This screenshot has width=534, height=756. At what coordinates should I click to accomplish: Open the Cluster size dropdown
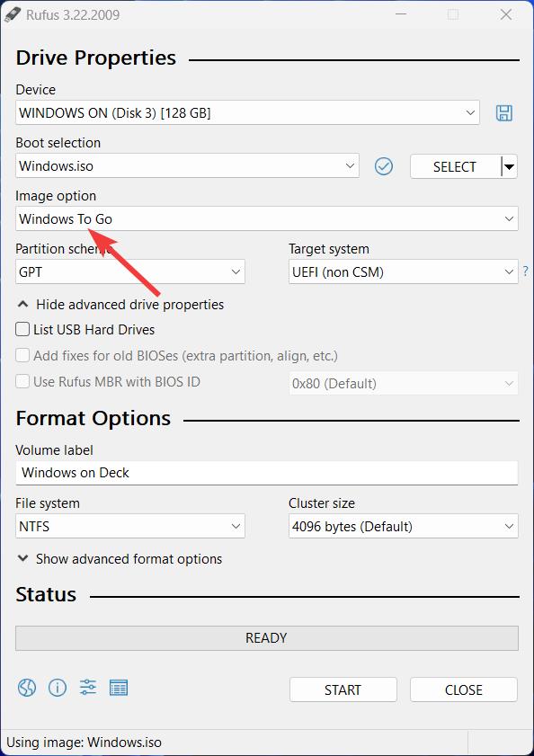[x=404, y=526]
